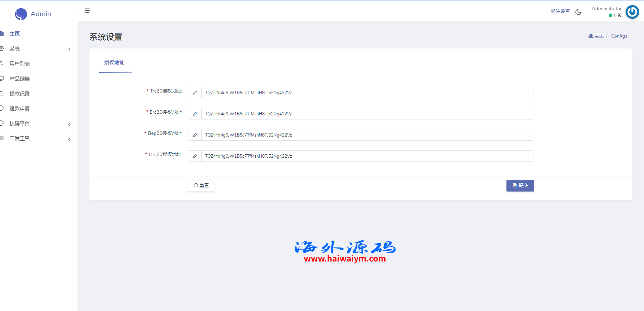Click the 系统设置 link in top bar
644x311 pixels.
tap(560, 12)
